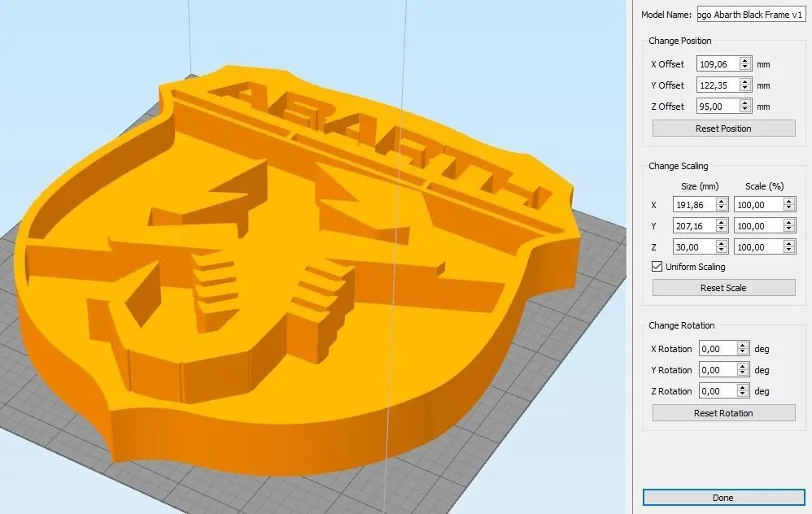Click the Y Size (mm) field

tap(695, 225)
